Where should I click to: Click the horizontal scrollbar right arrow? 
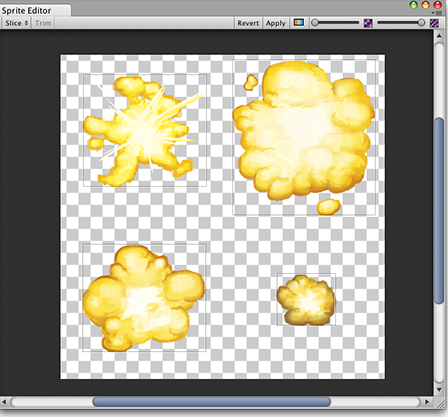tap(427, 402)
